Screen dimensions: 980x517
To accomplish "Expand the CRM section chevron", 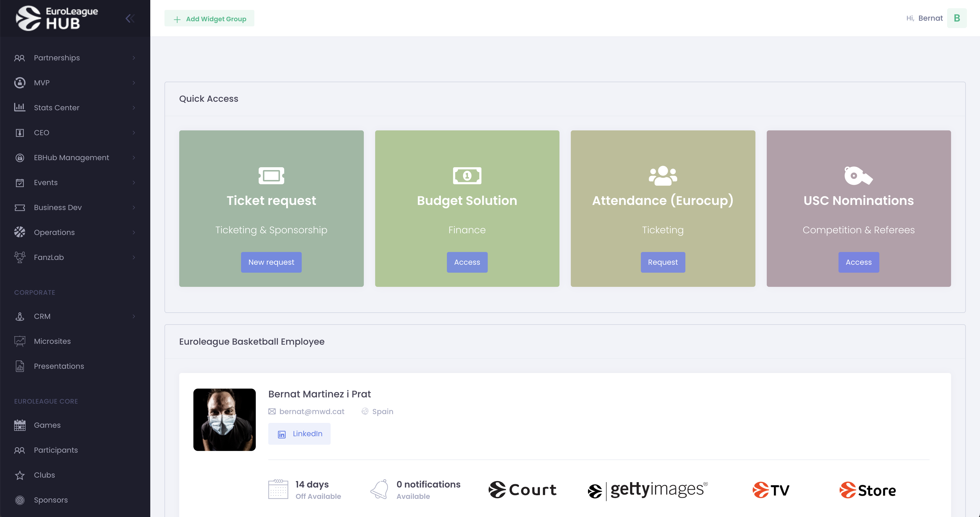I will point(134,316).
